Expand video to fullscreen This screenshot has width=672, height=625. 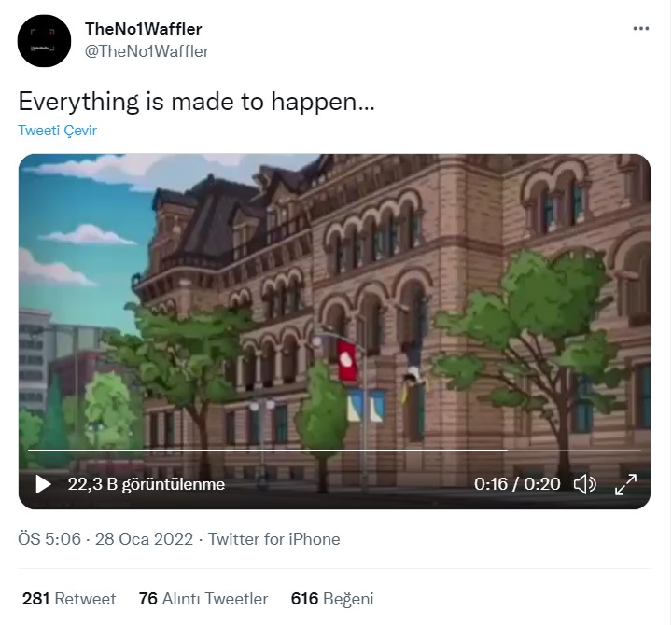coord(625,484)
